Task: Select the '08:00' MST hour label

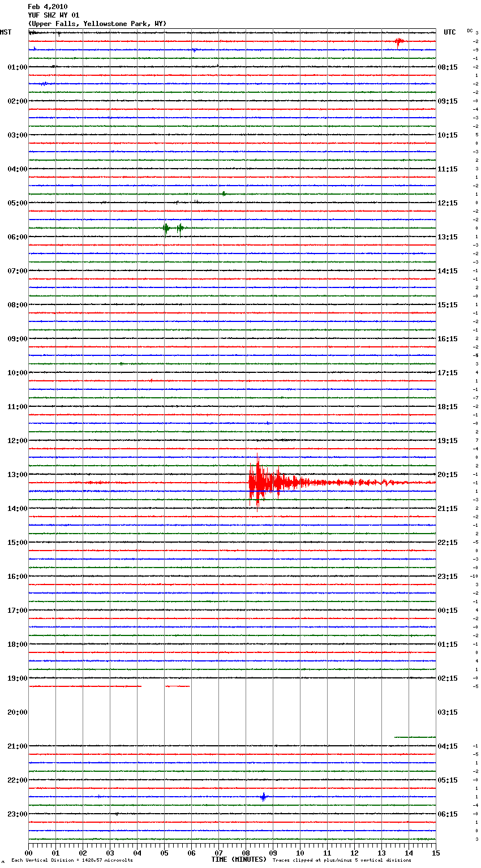Action: [x=17, y=305]
